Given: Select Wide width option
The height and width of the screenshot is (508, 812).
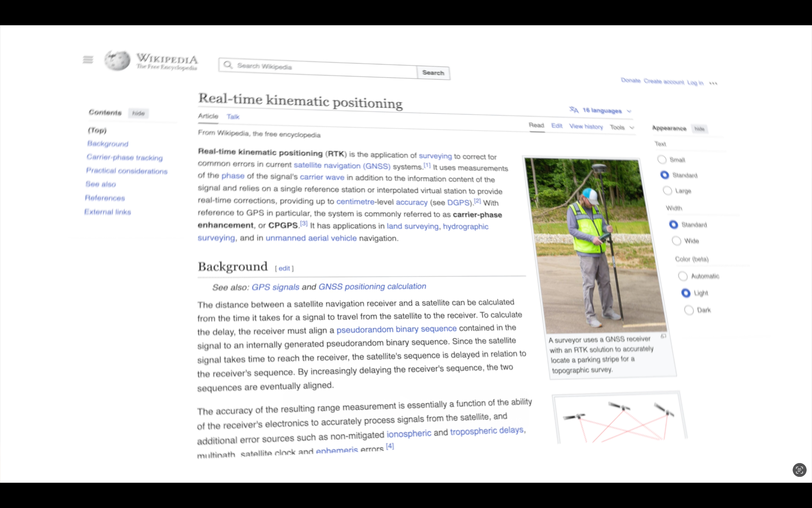Looking at the screenshot, I should pyautogui.click(x=676, y=241).
